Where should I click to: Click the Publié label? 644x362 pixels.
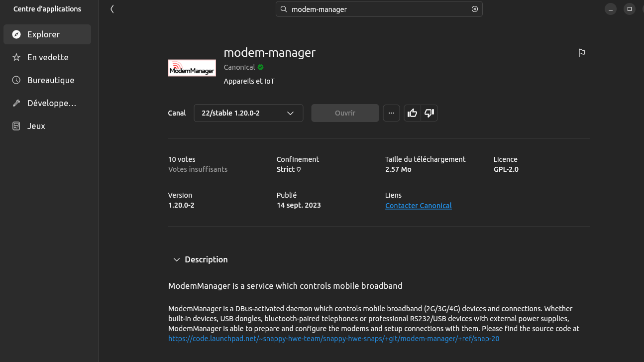(287, 195)
